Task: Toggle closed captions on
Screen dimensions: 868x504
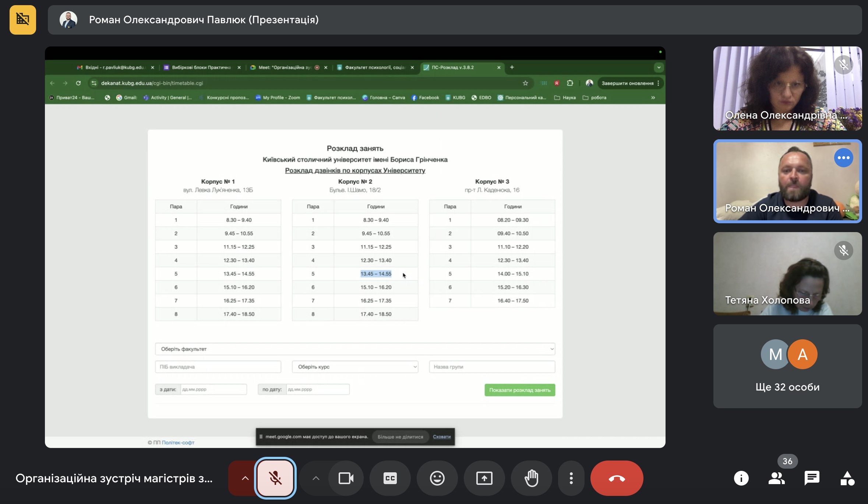Action: click(x=390, y=478)
